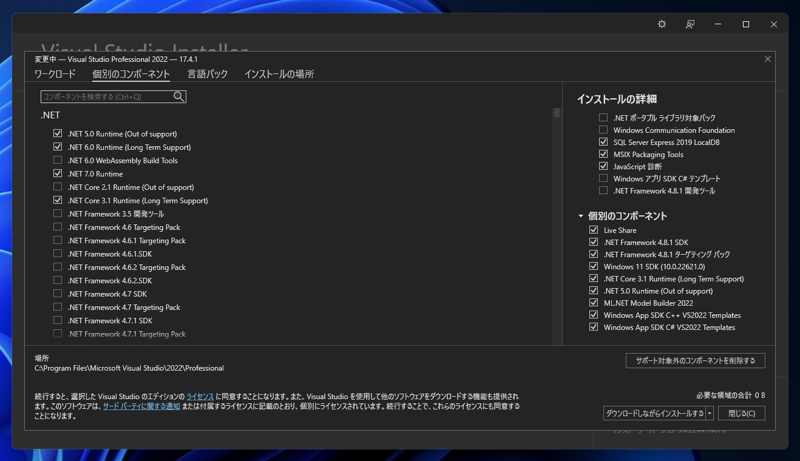
Task: Check .NET Framework 4.7 Targeting Pack
Action: pos(58,307)
